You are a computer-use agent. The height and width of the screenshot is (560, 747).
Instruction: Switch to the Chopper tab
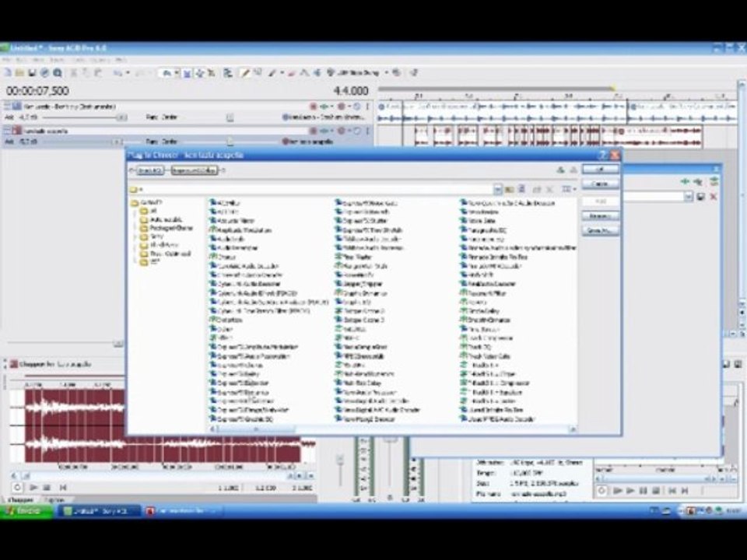pyautogui.click(x=21, y=500)
